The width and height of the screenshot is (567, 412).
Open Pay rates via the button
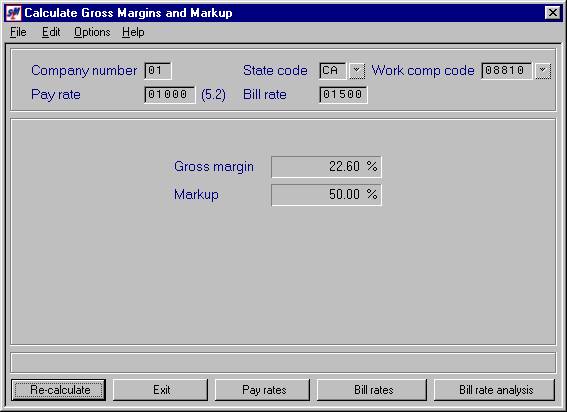coord(263,390)
